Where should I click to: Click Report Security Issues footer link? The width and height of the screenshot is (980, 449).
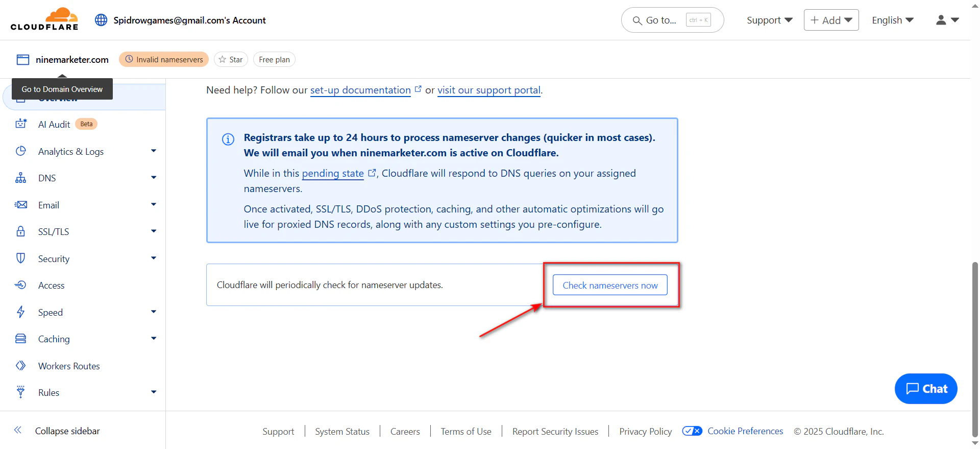click(x=555, y=431)
